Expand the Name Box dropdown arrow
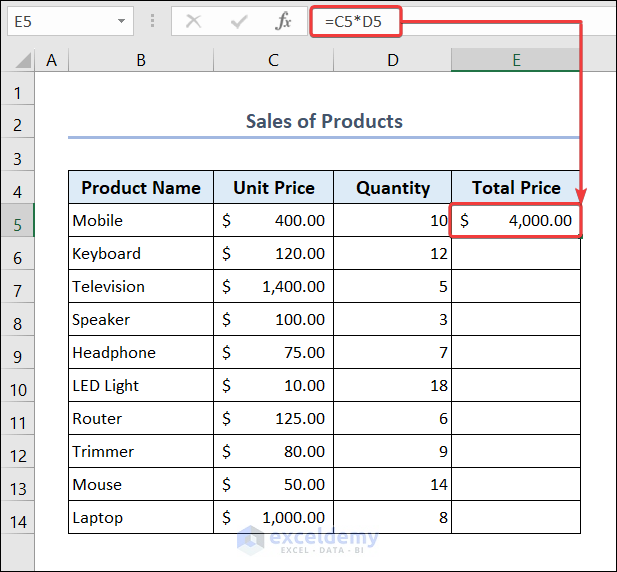Screen dimensions: 617x572 (122, 21)
